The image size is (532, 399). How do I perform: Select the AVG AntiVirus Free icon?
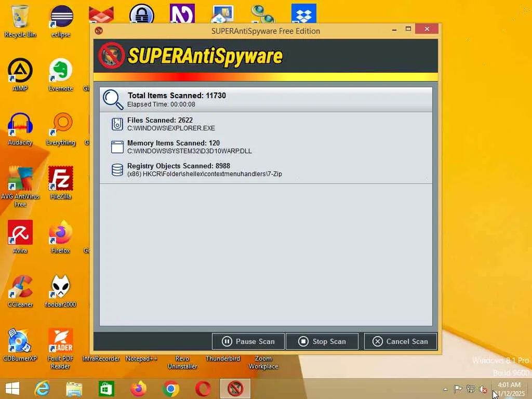pos(20,187)
